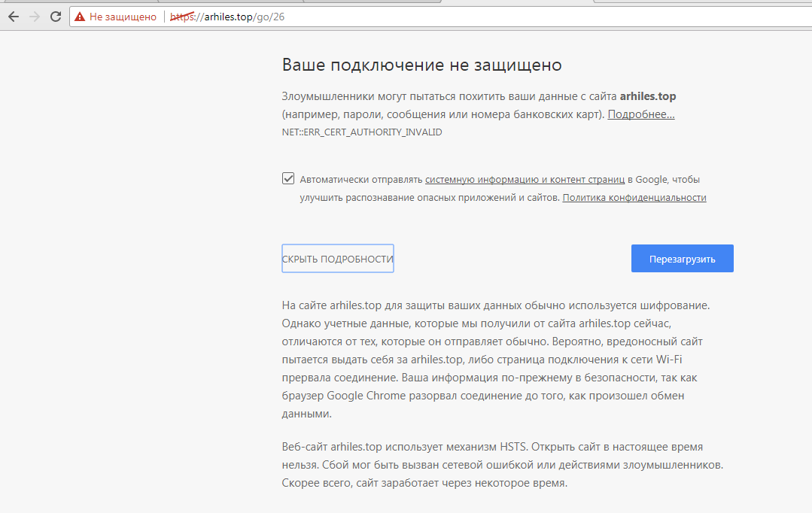Click the browser Forward arrow button

(34, 17)
